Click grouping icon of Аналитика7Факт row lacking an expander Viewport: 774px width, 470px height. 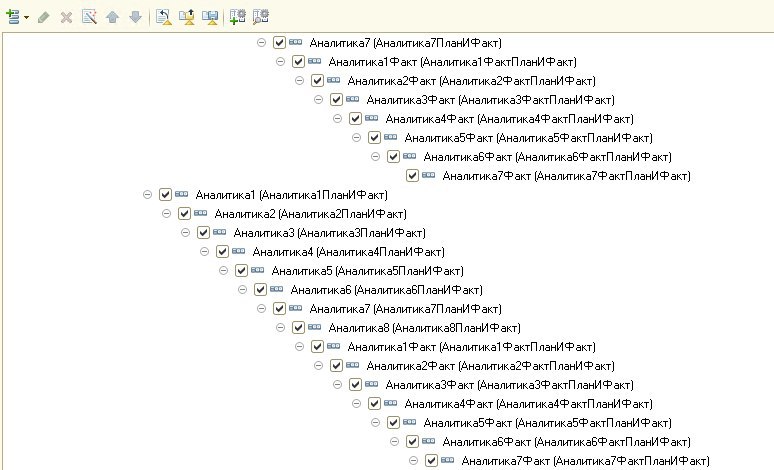tap(428, 175)
